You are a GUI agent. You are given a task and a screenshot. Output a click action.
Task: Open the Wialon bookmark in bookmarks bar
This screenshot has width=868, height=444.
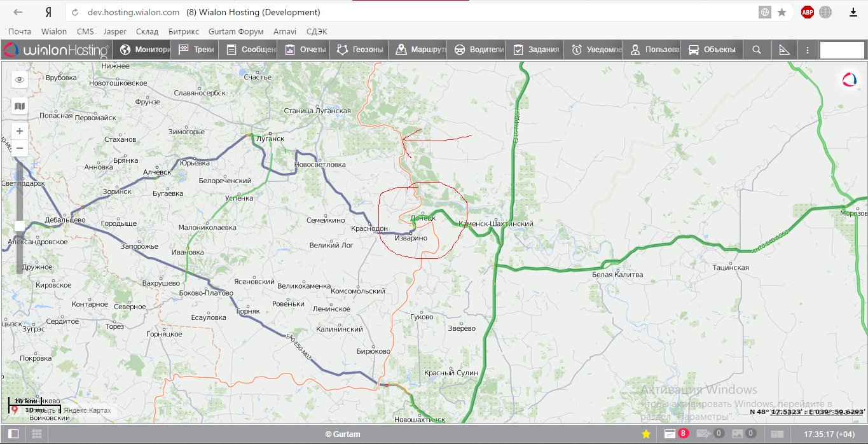(x=54, y=31)
